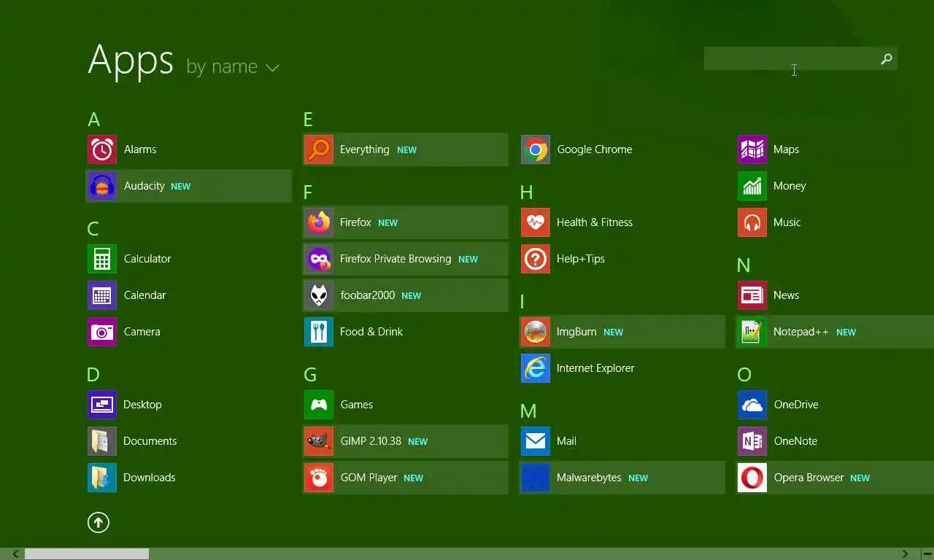Go back to Start using up arrow
Screen dimensions: 934x560
tap(99, 522)
